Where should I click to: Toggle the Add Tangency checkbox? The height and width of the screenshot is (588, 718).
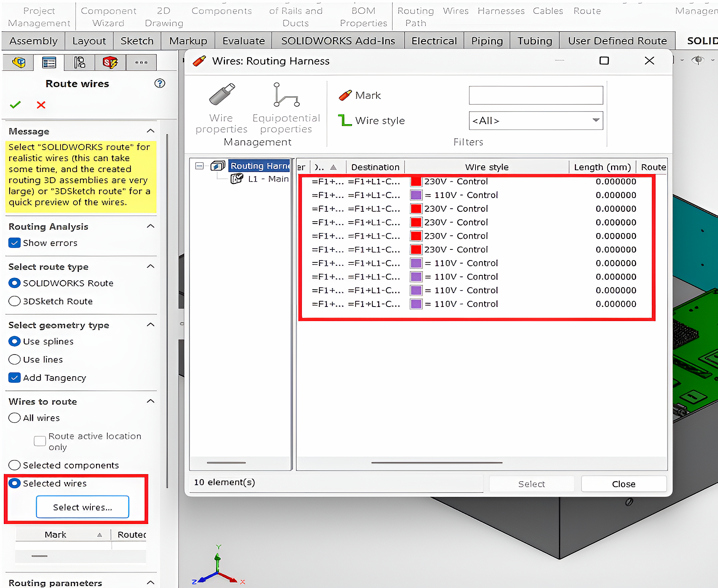[x=14, y=378]
